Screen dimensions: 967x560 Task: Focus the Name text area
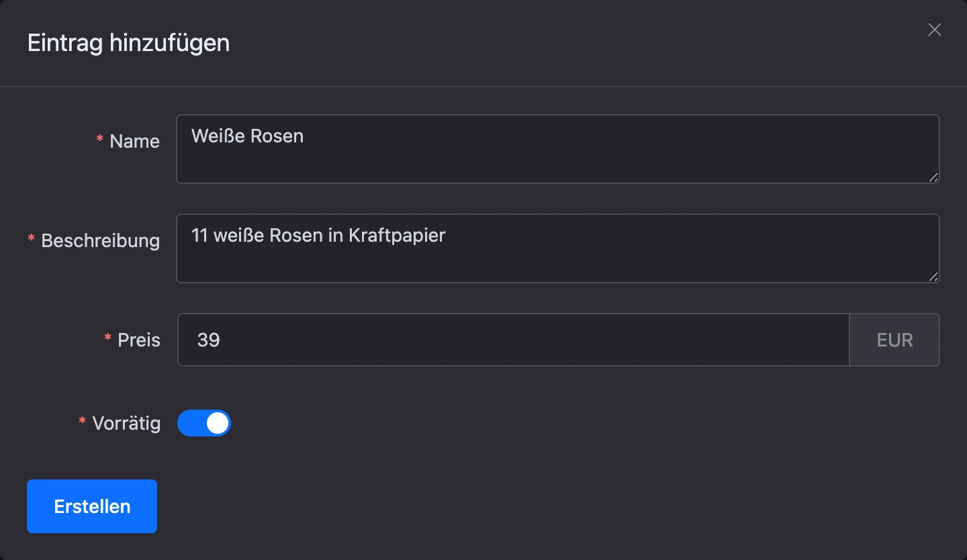pos(558,149)
